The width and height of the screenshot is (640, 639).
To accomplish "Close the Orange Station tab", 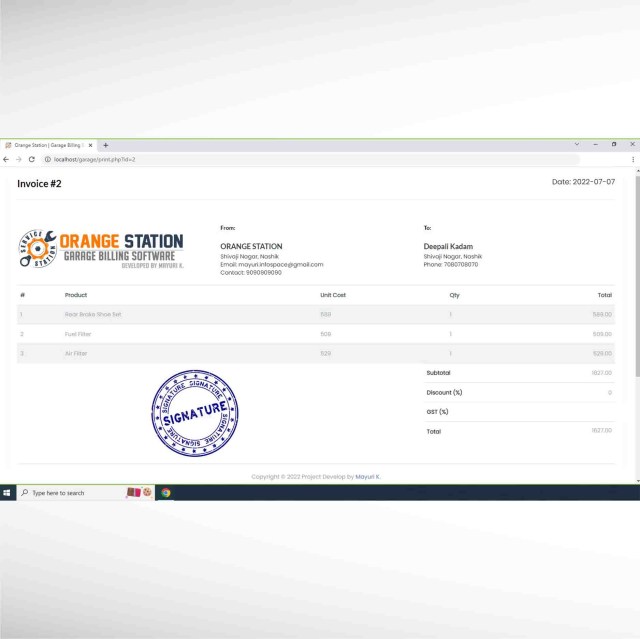I will pyautogui.click(x=91, y=145).
